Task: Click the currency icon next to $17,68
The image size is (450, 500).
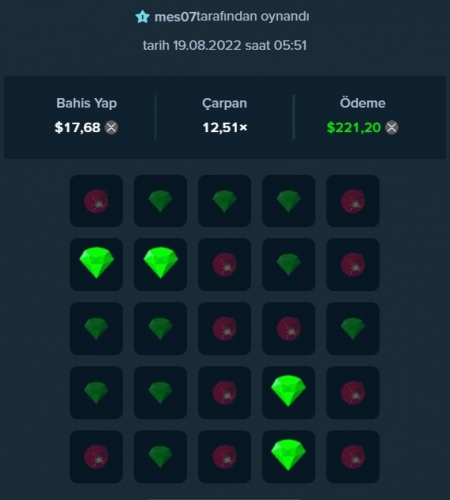Action: pos(111,128)
